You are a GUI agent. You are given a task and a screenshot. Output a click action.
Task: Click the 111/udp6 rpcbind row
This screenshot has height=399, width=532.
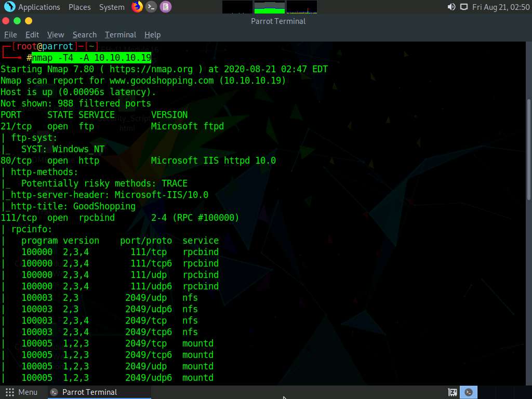coord(120,286)
